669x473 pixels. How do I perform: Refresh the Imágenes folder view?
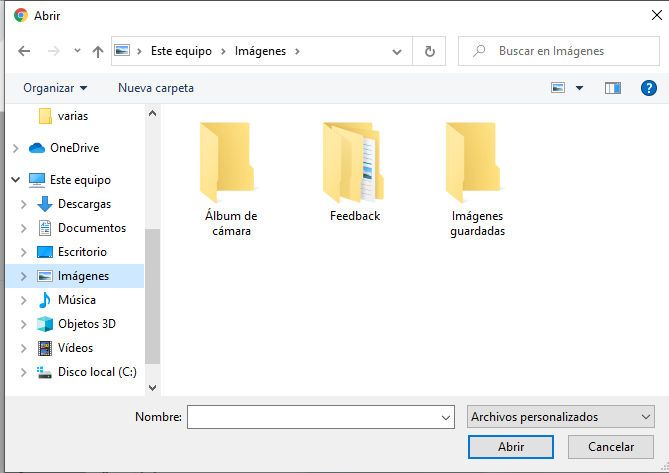[429, 51]
